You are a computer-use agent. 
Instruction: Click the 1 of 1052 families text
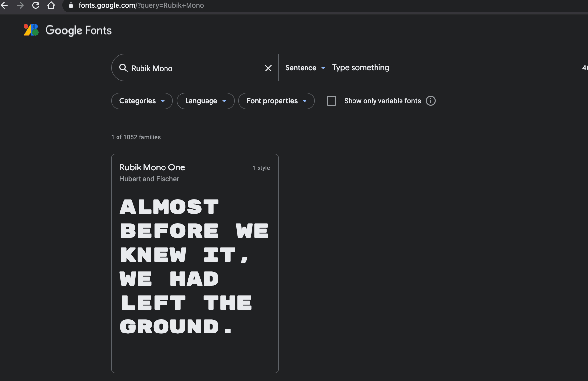coord(136,137)
